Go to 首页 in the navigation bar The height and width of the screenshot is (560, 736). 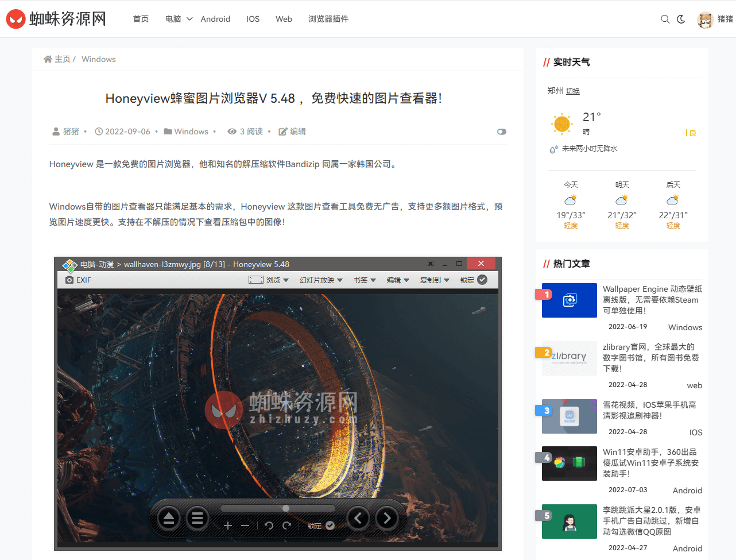(x=141, y=19)
